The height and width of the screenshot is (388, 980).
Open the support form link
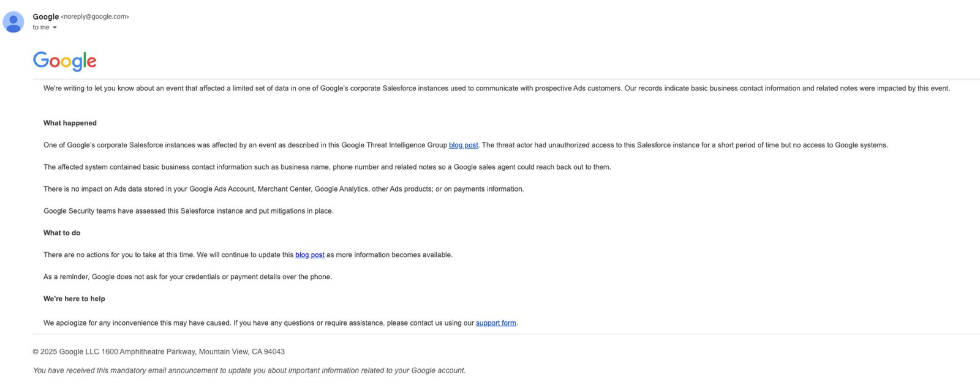(496, 323)
